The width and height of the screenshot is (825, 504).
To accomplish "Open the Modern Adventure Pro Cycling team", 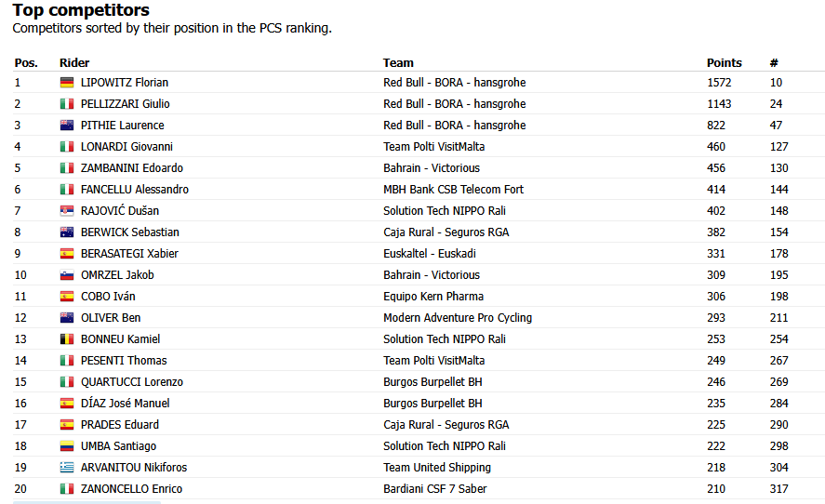I will 458,318.
